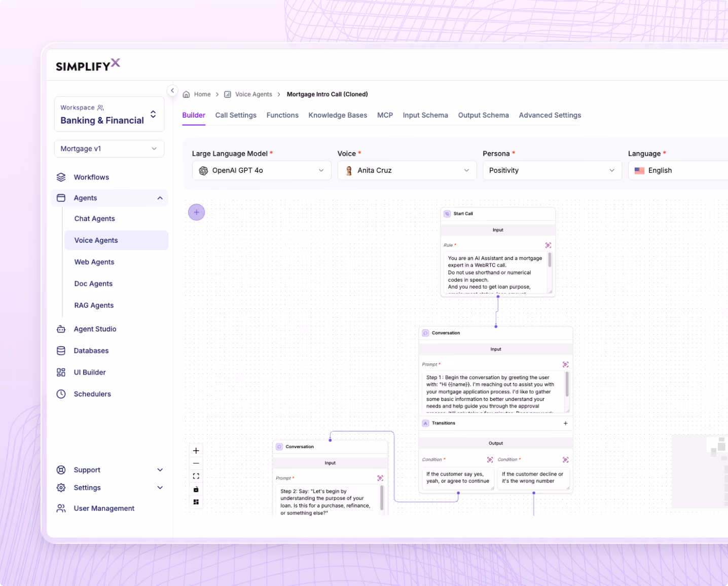The image size is (728, 586).
Task: Switch to the Builder tab
Action: (194, 115)
